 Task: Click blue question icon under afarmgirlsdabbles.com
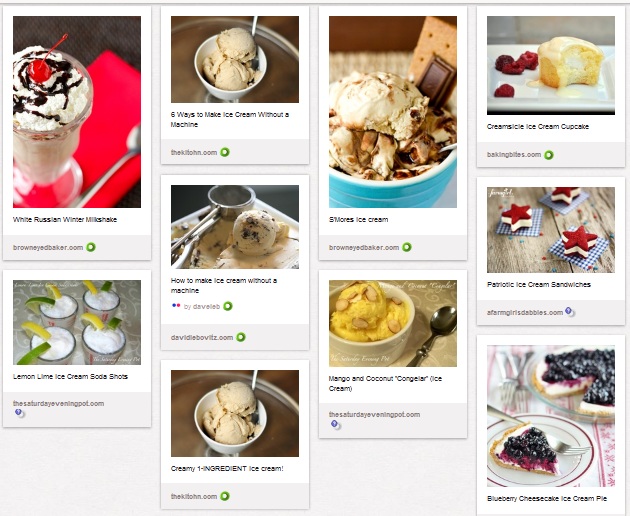pyautogui.click(x=569, y=311)
